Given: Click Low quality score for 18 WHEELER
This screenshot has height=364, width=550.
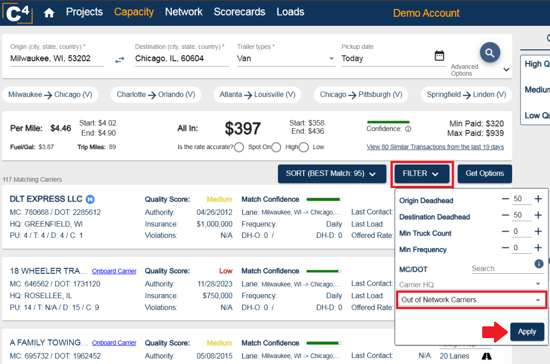Looking at the screenshot, I should click(x=226, y=271).
